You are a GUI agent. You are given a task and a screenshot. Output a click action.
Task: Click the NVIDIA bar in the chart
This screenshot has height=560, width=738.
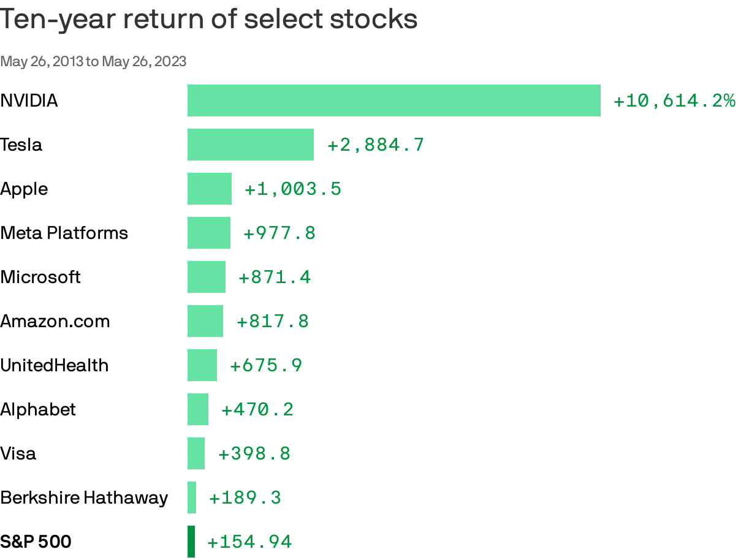click(394, 100)
